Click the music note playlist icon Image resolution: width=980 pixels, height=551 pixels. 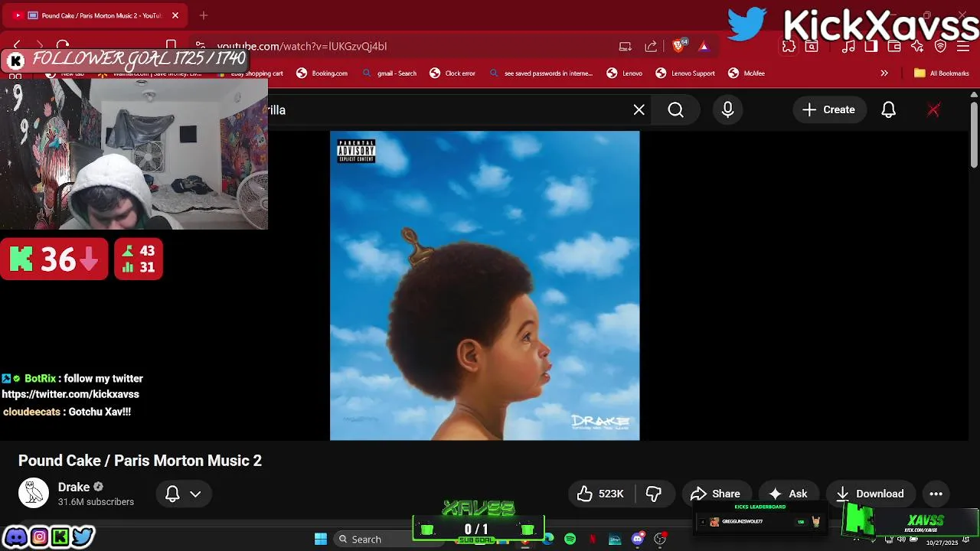pyautogui.click(x=848, y=46)
